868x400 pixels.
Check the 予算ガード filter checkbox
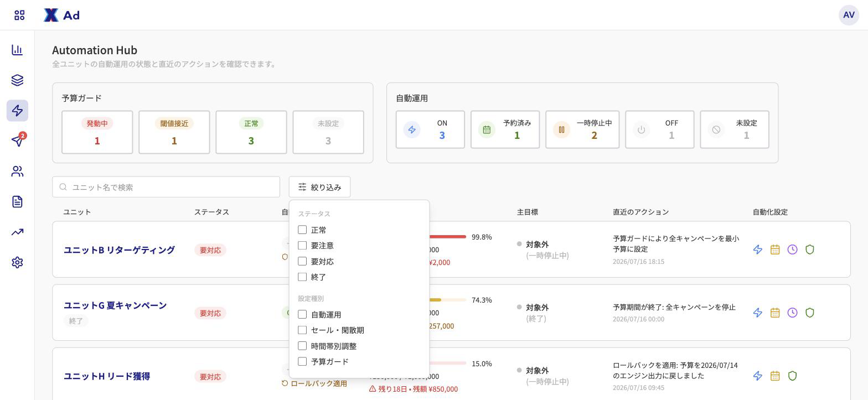pos(302,361)
